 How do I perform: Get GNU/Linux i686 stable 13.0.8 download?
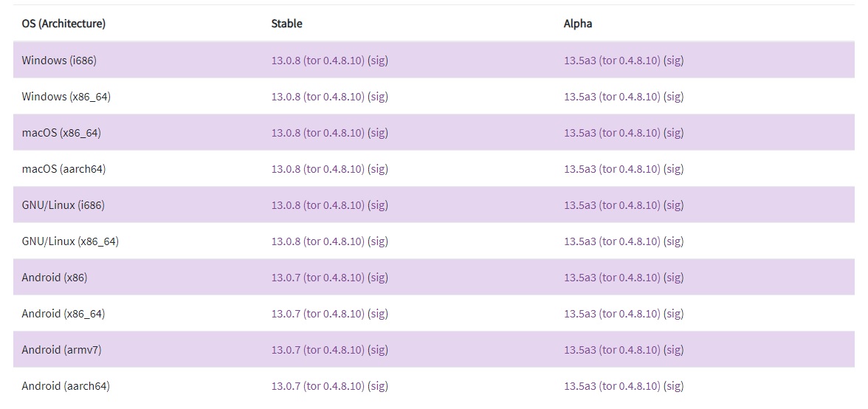[317, 205]
